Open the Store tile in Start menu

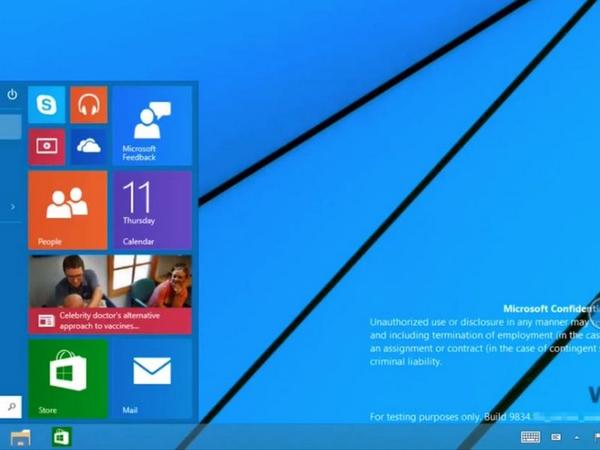click(68, 379)
